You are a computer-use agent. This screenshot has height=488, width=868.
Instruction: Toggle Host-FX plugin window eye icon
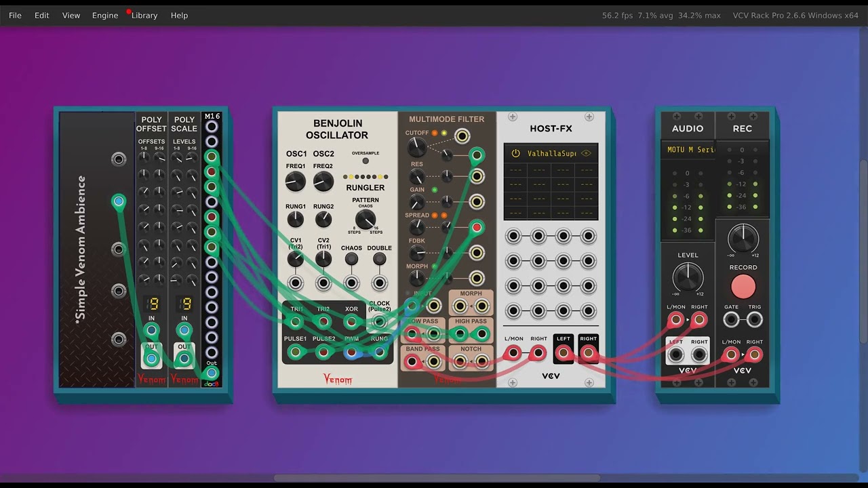[x=587, y=154]
